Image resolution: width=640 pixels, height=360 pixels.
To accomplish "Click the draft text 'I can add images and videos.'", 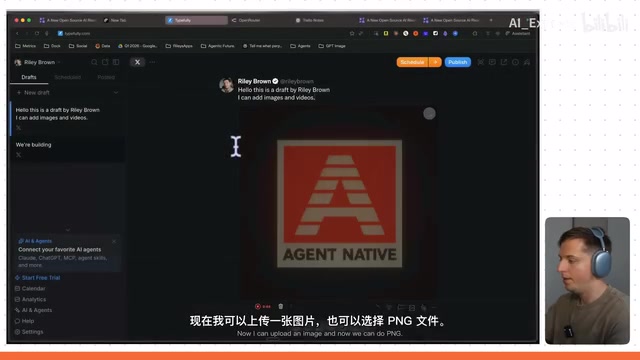I will 276,98.
